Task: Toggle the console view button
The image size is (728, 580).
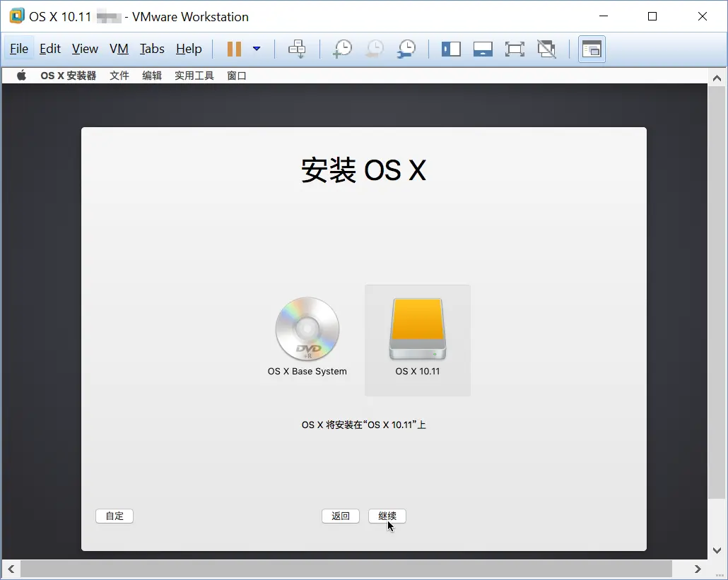Action: point(592,49)
